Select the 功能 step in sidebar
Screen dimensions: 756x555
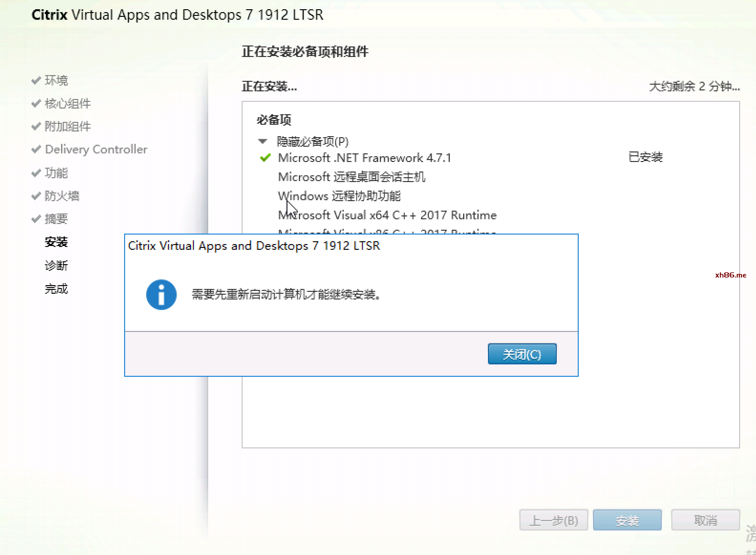56,173
